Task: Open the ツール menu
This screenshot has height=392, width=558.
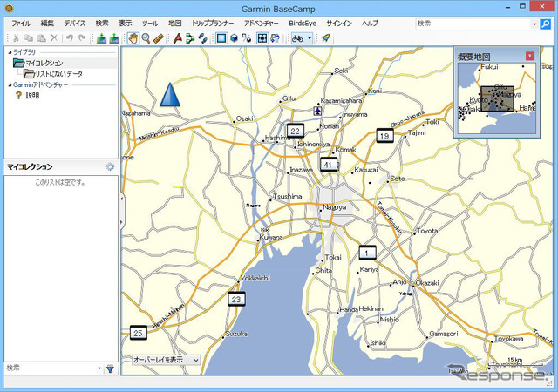Action: pyautogui.click(x=150, y=24)
